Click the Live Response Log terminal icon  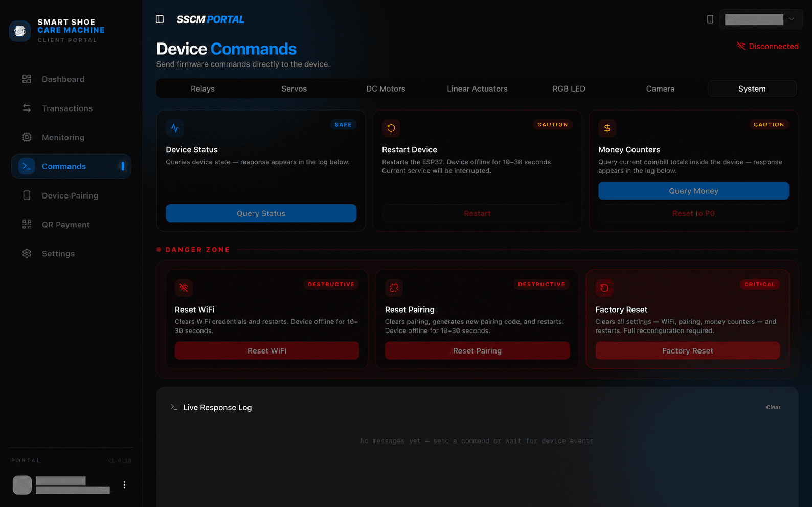point(174,407)
